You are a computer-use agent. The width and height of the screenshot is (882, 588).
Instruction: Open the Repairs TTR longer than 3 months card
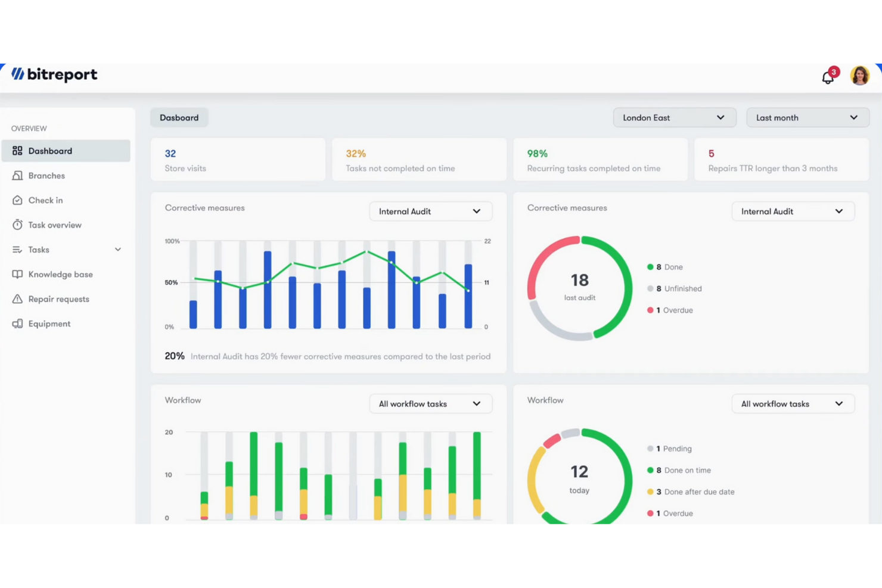point(781,160)
